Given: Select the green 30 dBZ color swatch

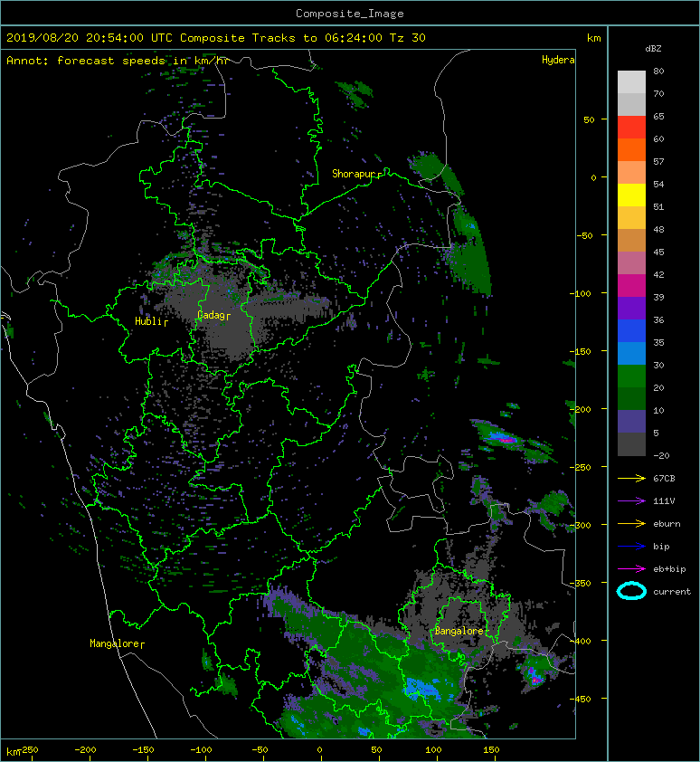Looking at the screenshot, I should (x=631, y=376).
